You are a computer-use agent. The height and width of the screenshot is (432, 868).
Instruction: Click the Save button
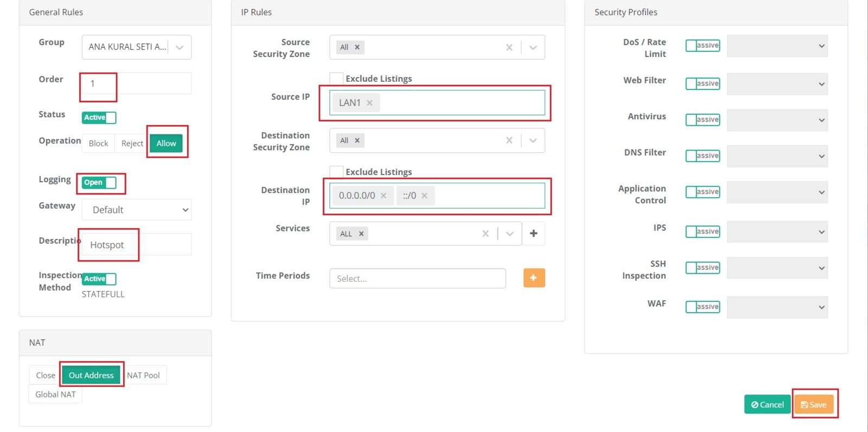coord(813,405)
